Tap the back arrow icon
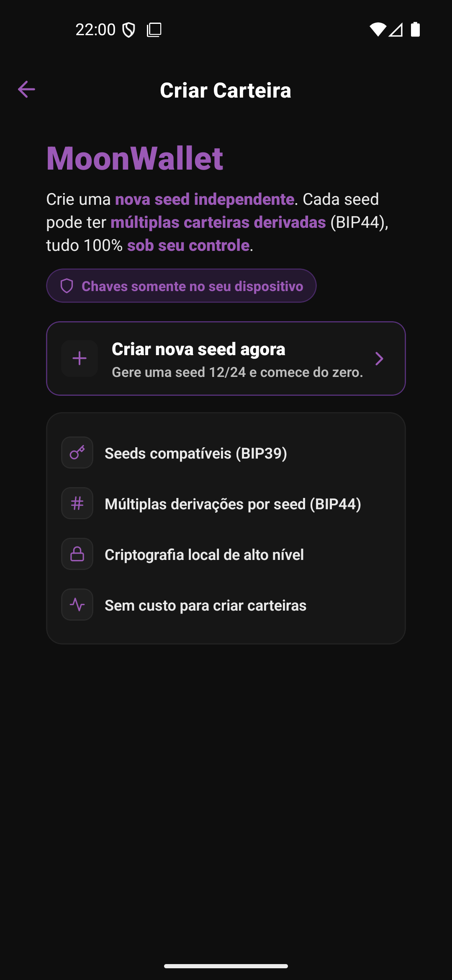This screenshot has height=980, width=452. (x=26, y=89)
